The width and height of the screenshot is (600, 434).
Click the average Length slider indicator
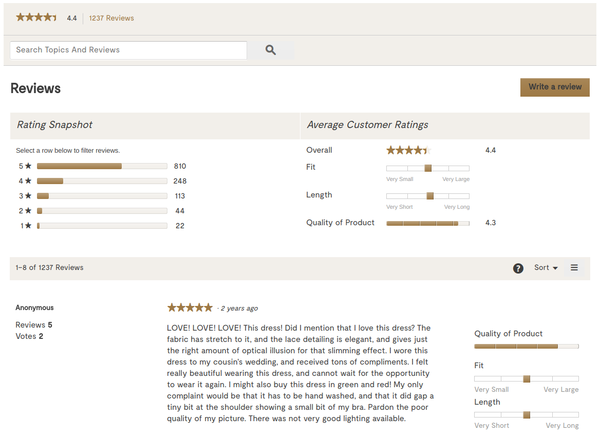pos(430,196)
